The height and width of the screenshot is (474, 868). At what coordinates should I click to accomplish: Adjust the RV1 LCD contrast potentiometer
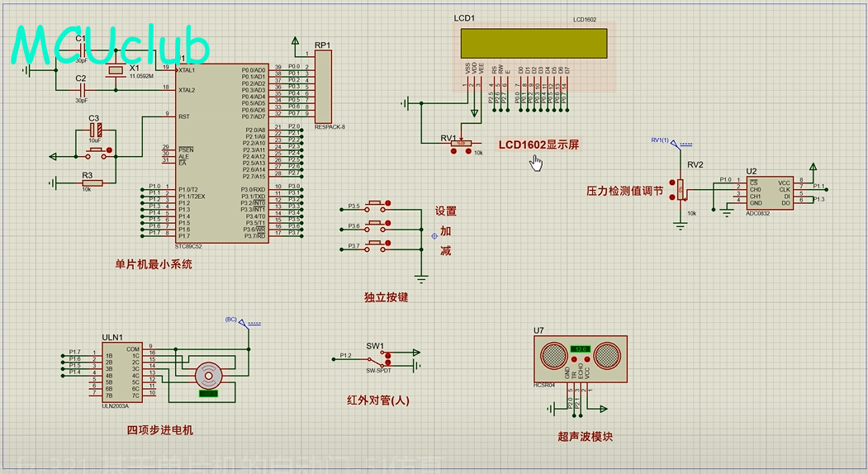pyautogui.click(x=461, y=144)
